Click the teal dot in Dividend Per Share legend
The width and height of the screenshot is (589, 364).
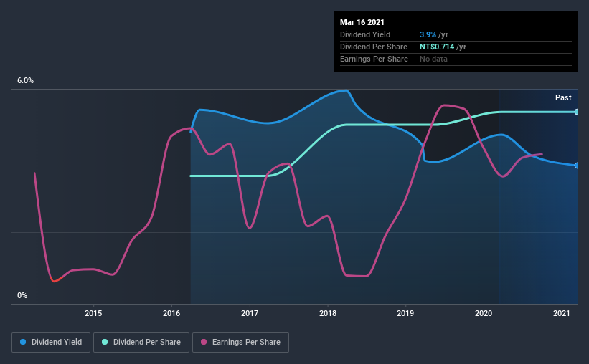105,342
